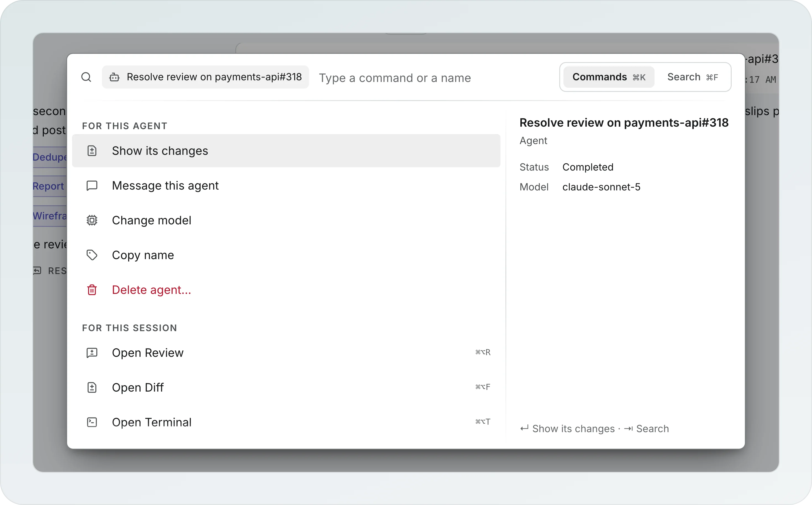The image size is (812, 505).
Task: Run the Open Terminal command
Action: [286, 422]
